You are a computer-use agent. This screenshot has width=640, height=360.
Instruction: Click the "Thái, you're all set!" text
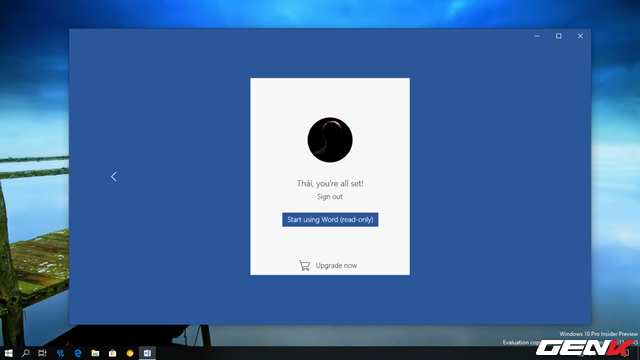click(x=330, y=184)
